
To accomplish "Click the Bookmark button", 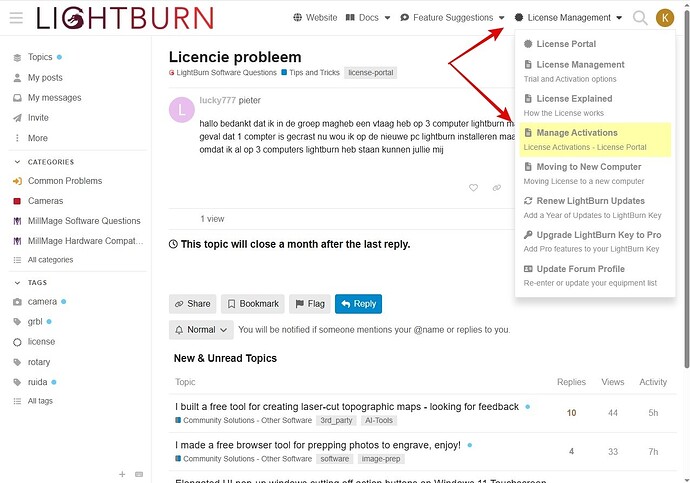I will point(253,304).
